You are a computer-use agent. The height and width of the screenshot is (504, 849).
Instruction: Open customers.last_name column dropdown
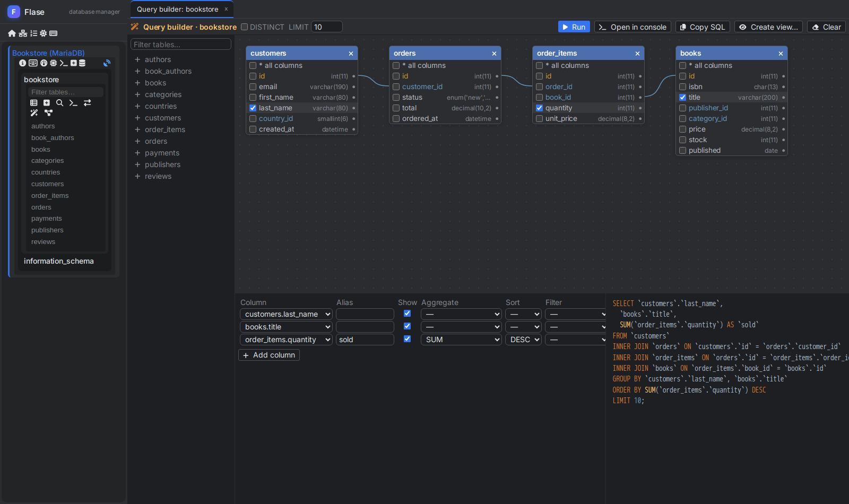(287, 314)
